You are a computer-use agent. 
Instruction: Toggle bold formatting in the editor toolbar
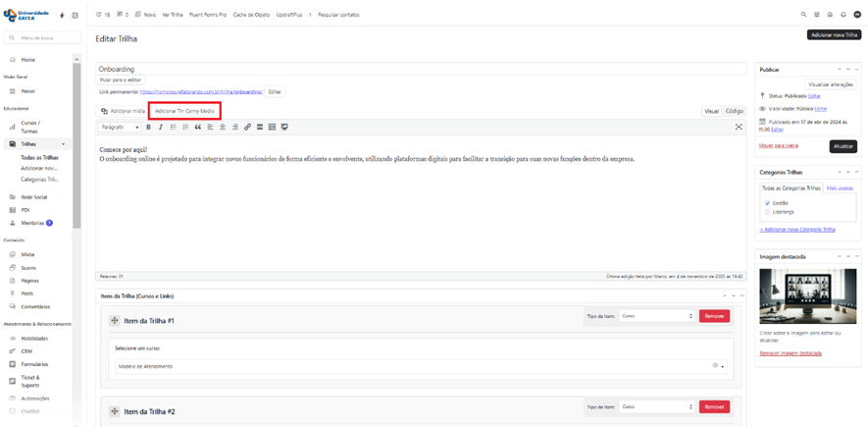[x=149, y=128]
